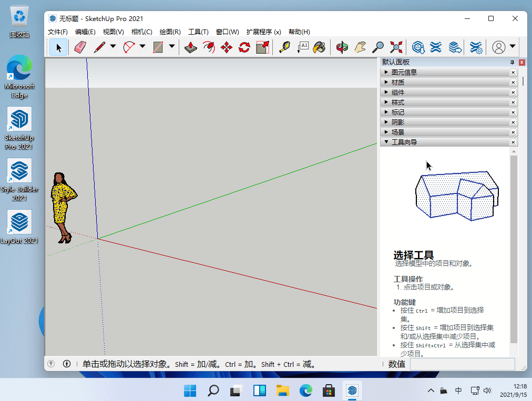
Task: Activate the Orbit tool
Action: pyautogui.click(x=342, y=47)
